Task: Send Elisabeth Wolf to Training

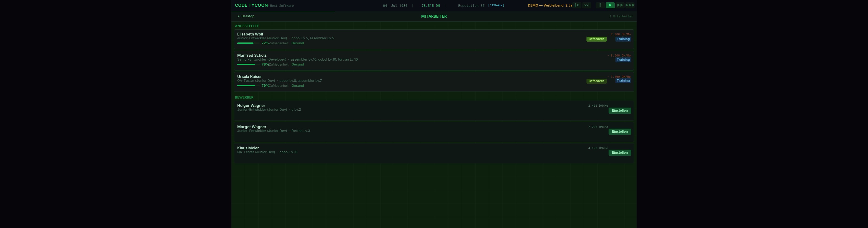Action: (623, 39)
